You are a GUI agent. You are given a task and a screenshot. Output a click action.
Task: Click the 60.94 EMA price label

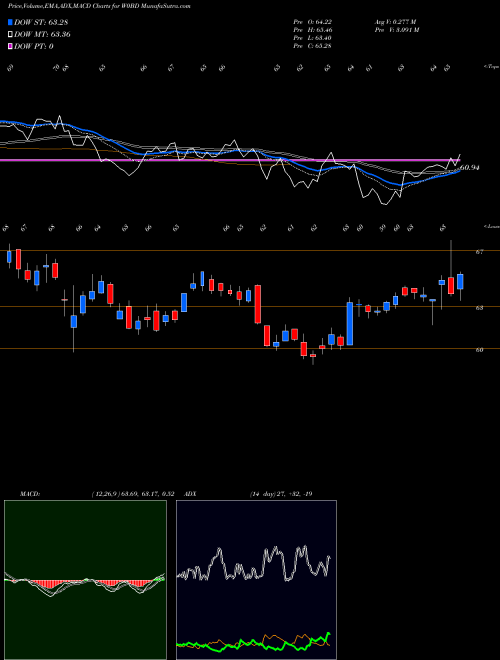tap(470, 168)
